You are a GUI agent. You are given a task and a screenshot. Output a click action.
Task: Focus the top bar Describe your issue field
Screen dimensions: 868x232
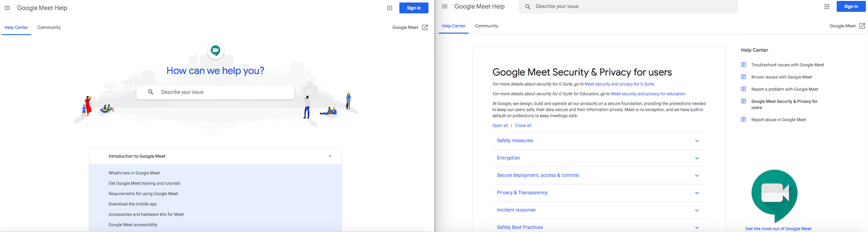(x=628, y=7)
